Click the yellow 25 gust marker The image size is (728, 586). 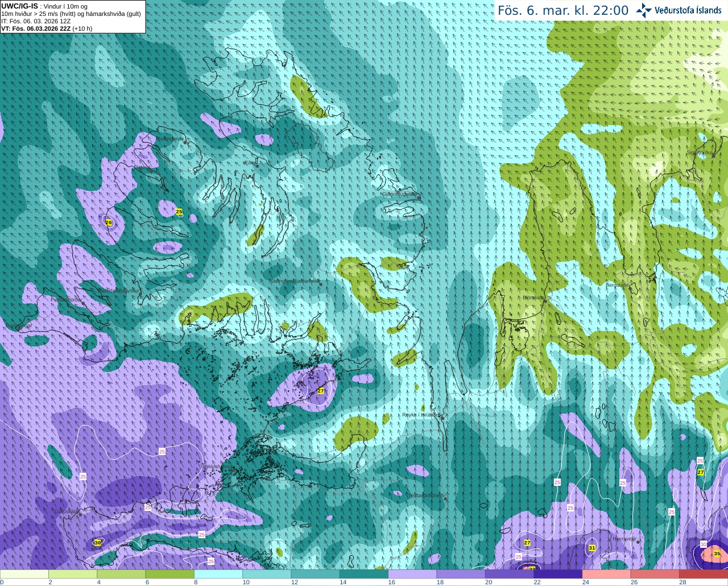(x=179, y=212)
